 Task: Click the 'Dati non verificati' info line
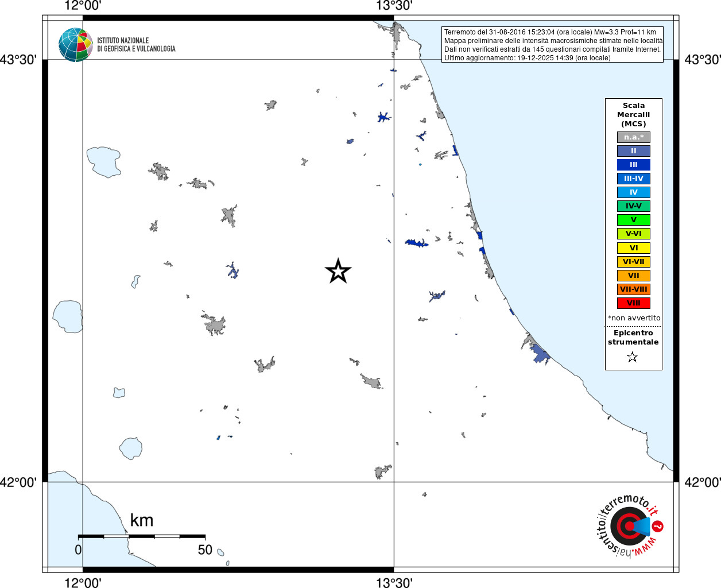tap(552, 49)
